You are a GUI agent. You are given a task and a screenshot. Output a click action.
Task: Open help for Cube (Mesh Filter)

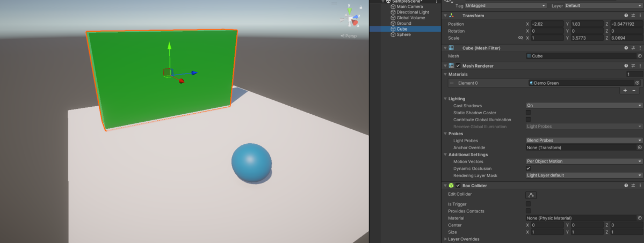coord(626,48)
